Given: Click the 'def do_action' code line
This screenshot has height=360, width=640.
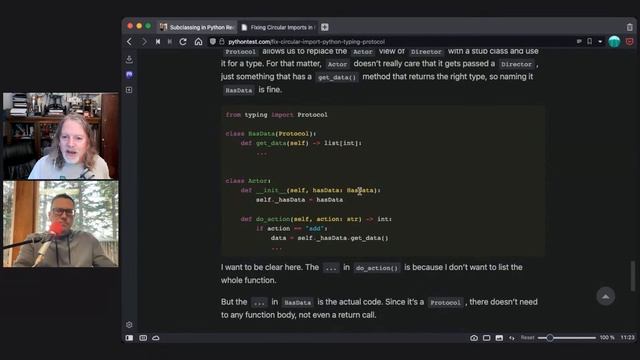Looking at the screenshot, I should tap(316, 219).
